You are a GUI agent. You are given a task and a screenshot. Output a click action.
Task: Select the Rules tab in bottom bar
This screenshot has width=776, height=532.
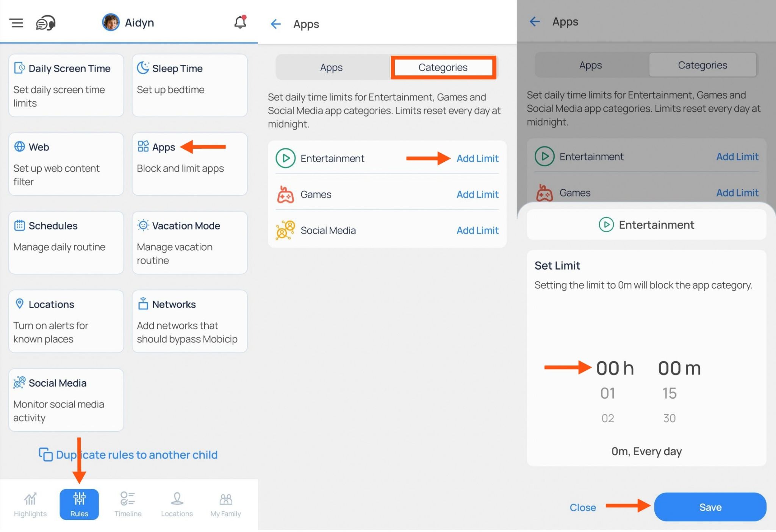point(79,504)
